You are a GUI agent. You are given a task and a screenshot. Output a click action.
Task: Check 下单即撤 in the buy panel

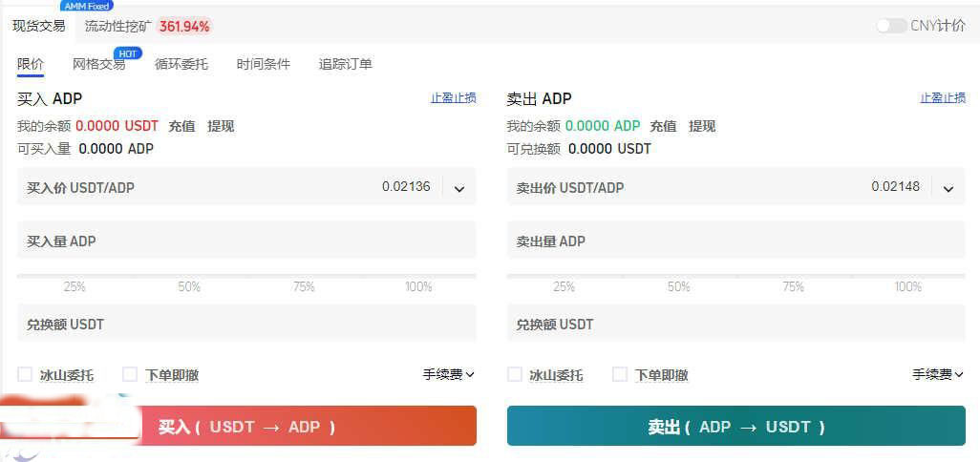point(130,375)
